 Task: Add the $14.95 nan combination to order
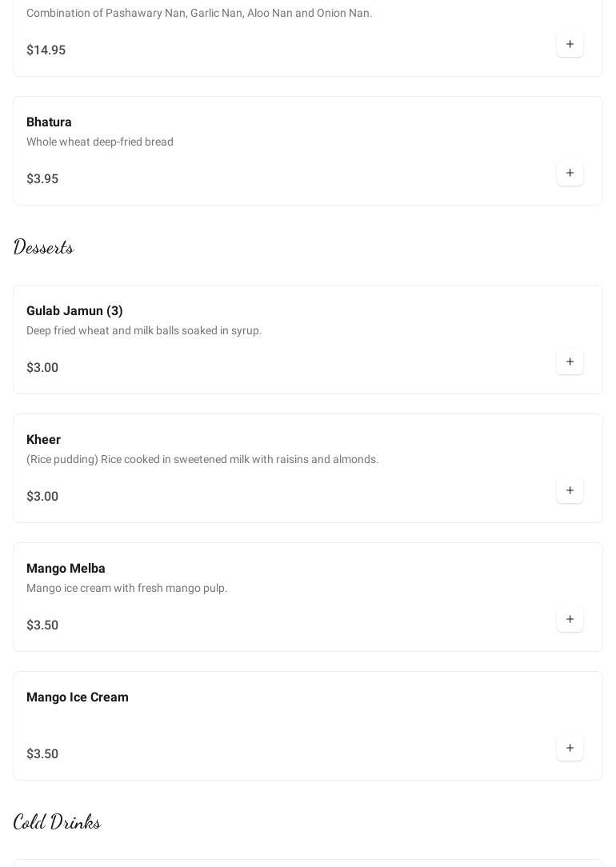570,45
